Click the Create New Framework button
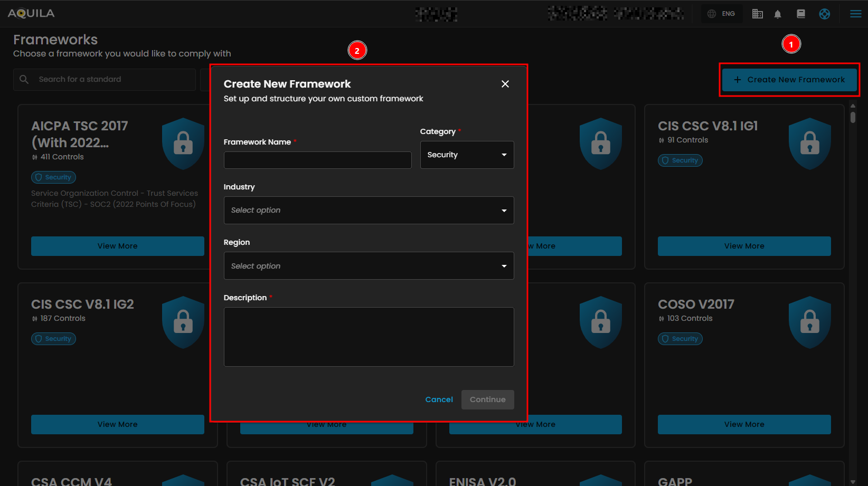 point(789,80)
